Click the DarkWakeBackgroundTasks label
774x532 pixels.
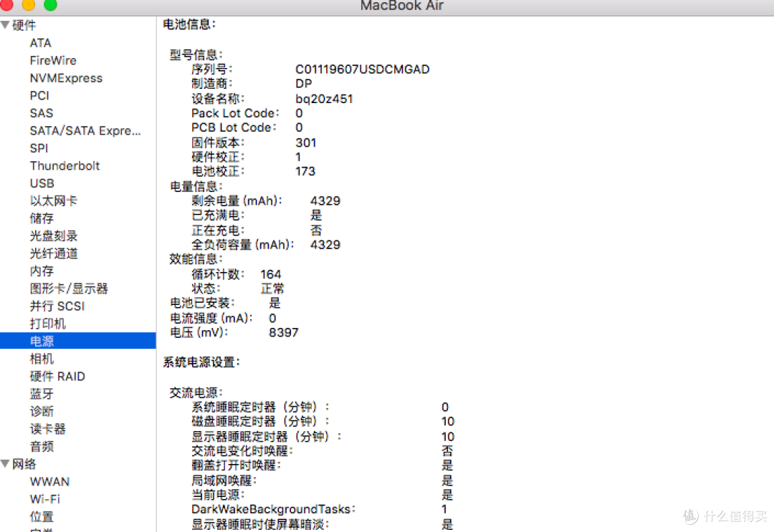coord(273,509)
